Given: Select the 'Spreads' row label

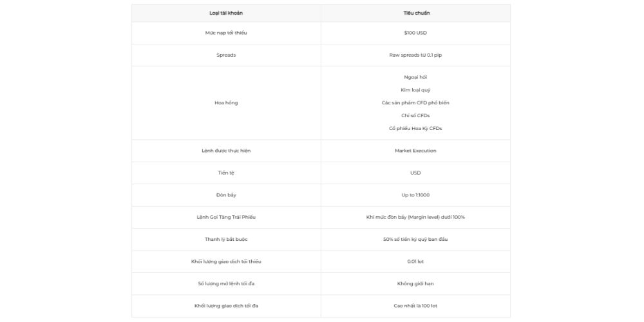Looking at the screenshot, I should coord(226,55).
